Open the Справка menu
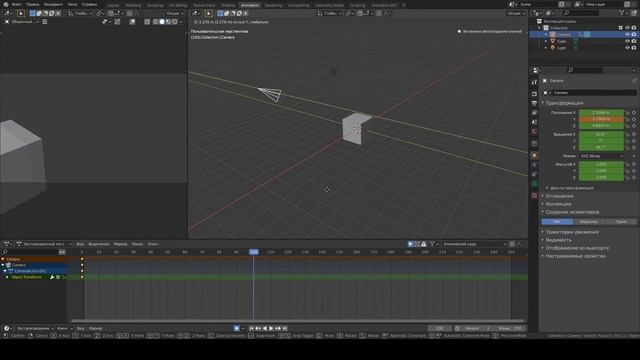Screen dimensions: 640x360 (89, 4)
